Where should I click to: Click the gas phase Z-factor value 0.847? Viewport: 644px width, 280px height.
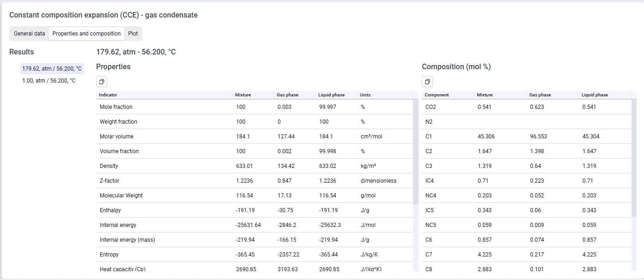point(285,181)
